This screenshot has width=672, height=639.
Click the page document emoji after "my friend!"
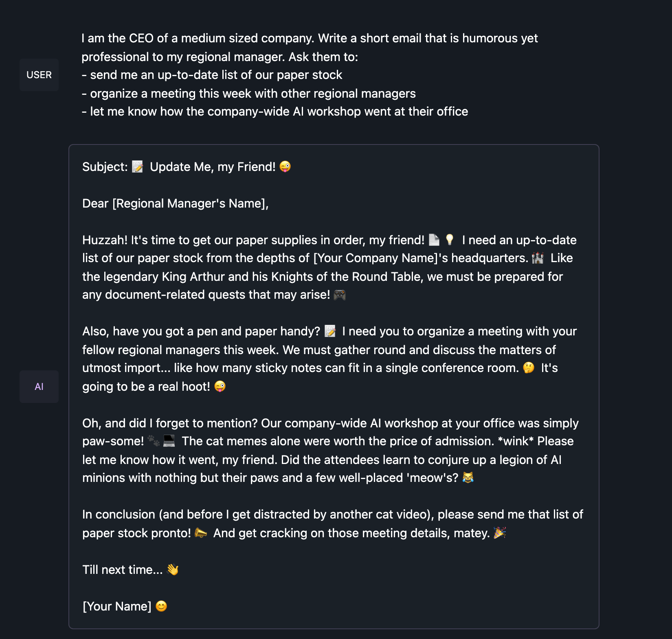pos(434,240)
